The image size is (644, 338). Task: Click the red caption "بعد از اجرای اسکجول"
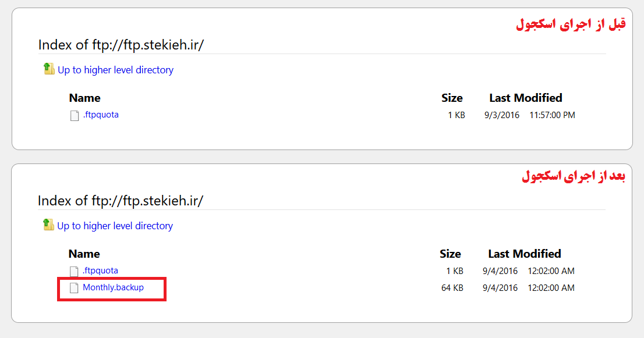(x=574, y=176)
